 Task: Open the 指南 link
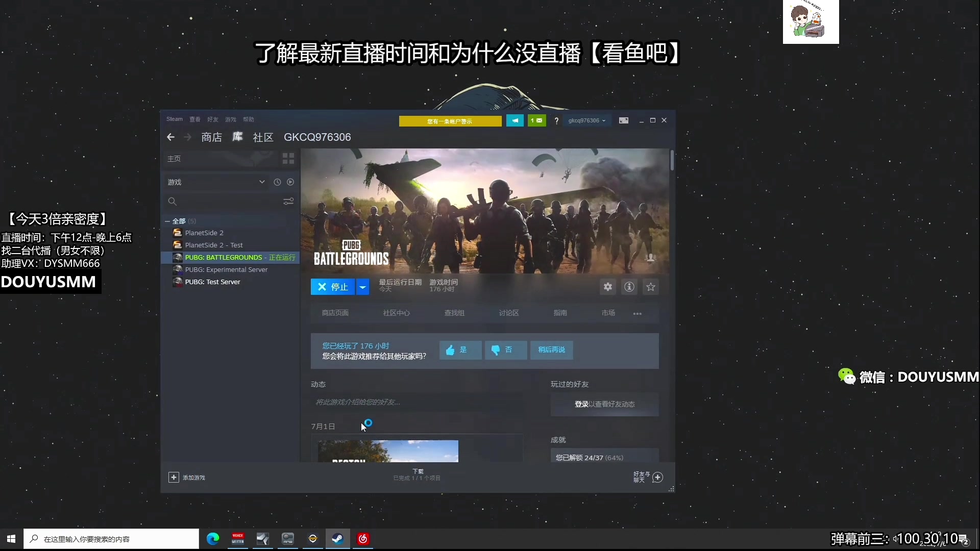click(x=560, y=313)
